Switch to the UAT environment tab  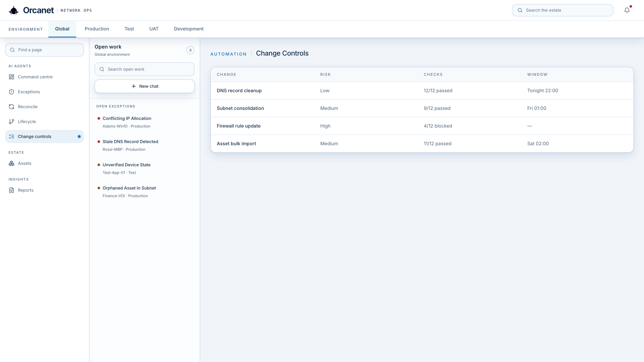pos(154,29)
